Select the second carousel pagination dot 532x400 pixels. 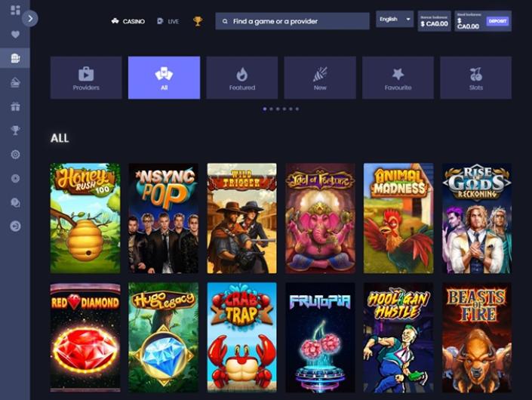coord(271,109)
